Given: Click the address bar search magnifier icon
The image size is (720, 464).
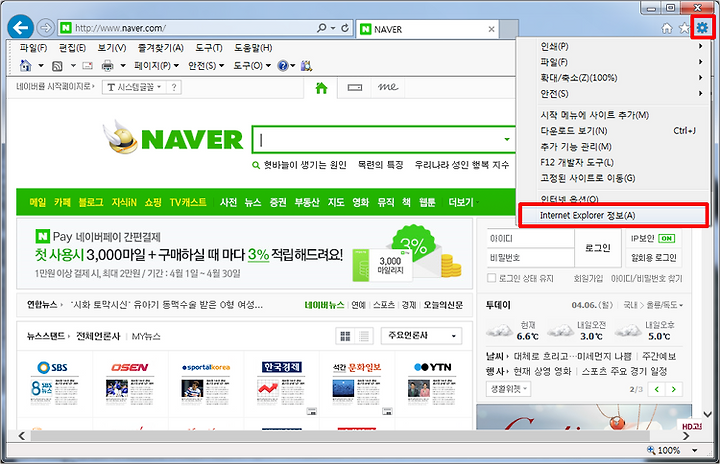Looking at the screenshot, I should tap(322, 28).
